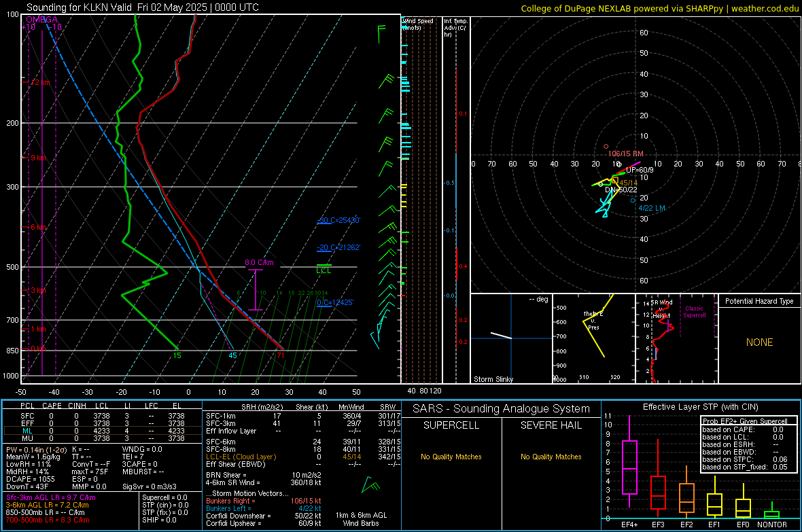Screen dimensions: 802x532
Task: Click the surface temperature value 71
Action: (x=280, y=355)
